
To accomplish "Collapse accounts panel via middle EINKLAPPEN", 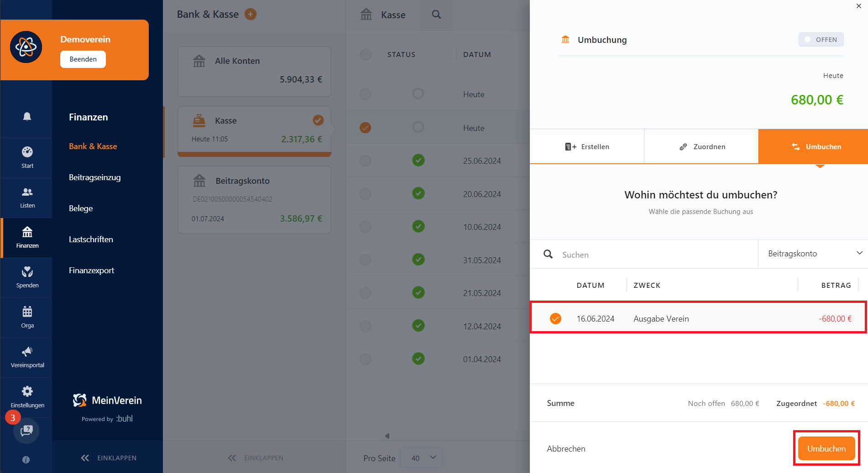I will pos(255,458).
